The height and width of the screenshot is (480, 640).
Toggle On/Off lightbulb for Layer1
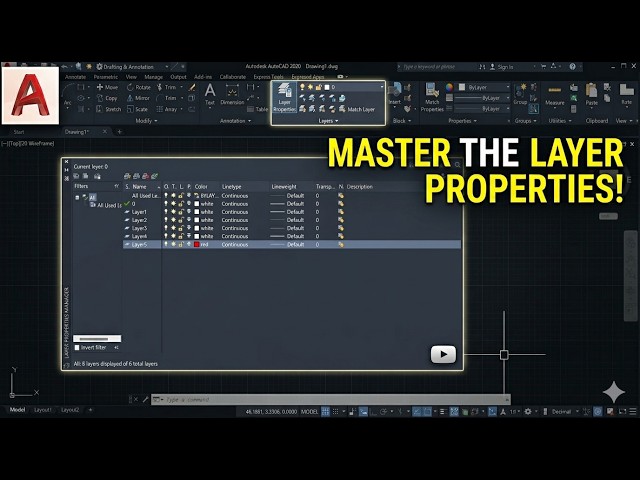[x=166, y=212]
